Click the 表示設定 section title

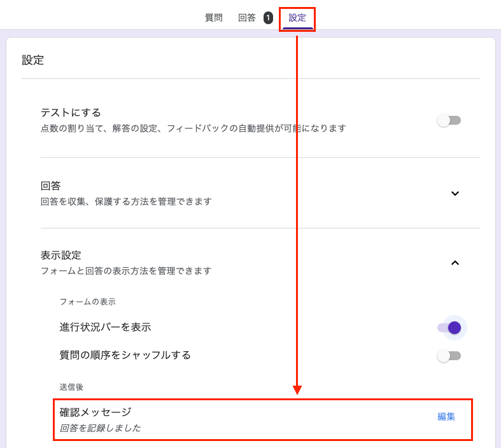tap(61, 255)
